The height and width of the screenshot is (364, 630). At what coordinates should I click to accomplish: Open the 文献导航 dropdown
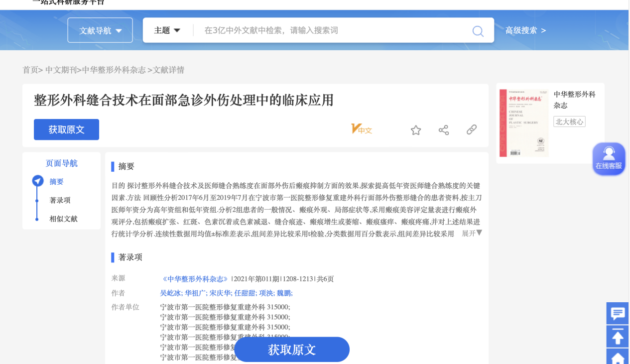100,30
